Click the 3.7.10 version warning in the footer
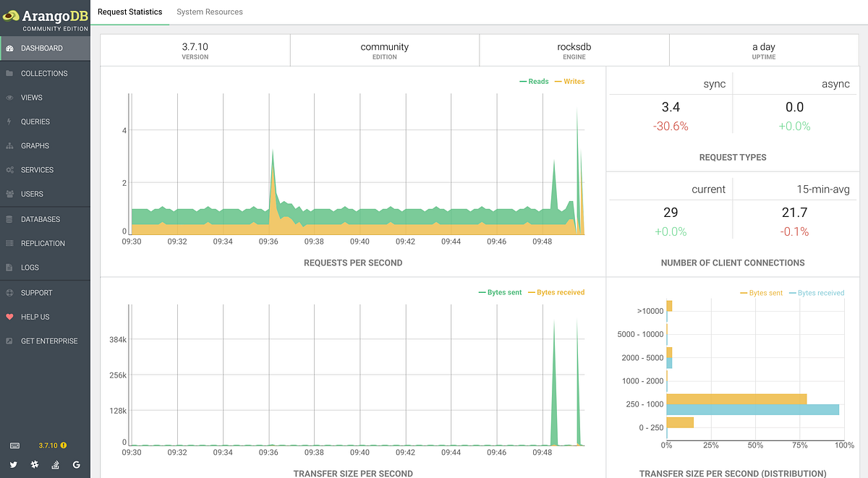868x478 pixels. (x=63, y=445)
